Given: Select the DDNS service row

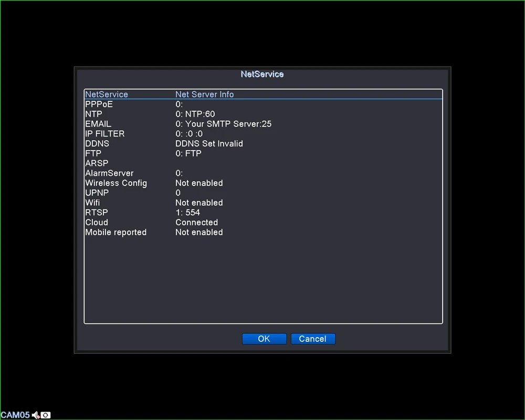Looking at the screenshot, I should point(263,143).
